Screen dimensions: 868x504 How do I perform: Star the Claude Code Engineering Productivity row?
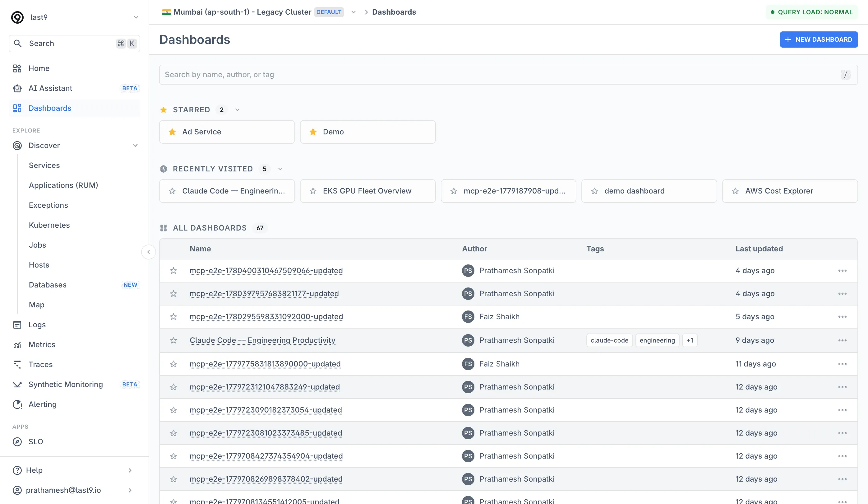point(173,340)
